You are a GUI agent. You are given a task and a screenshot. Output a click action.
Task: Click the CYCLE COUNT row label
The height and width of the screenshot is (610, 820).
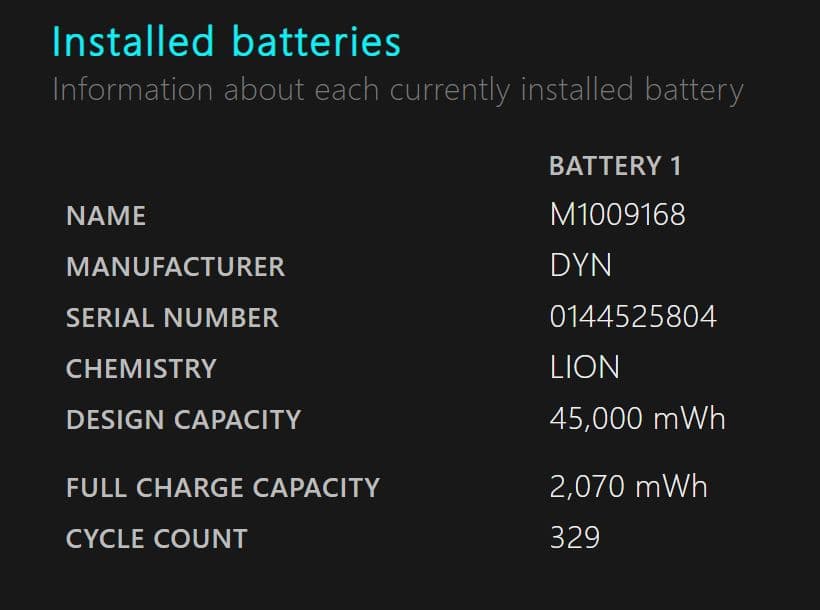tap(156, 539)
